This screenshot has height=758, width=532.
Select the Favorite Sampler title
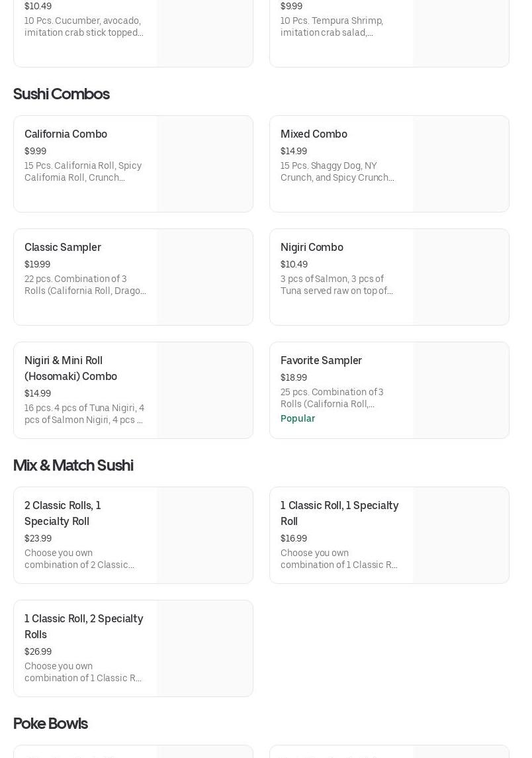[321, 361]
